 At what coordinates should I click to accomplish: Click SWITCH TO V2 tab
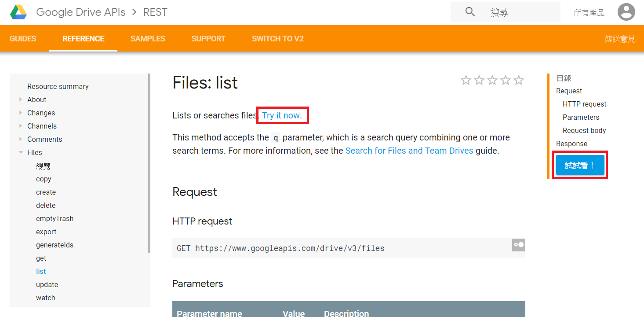pyautogui.click(x=278, y=39)
